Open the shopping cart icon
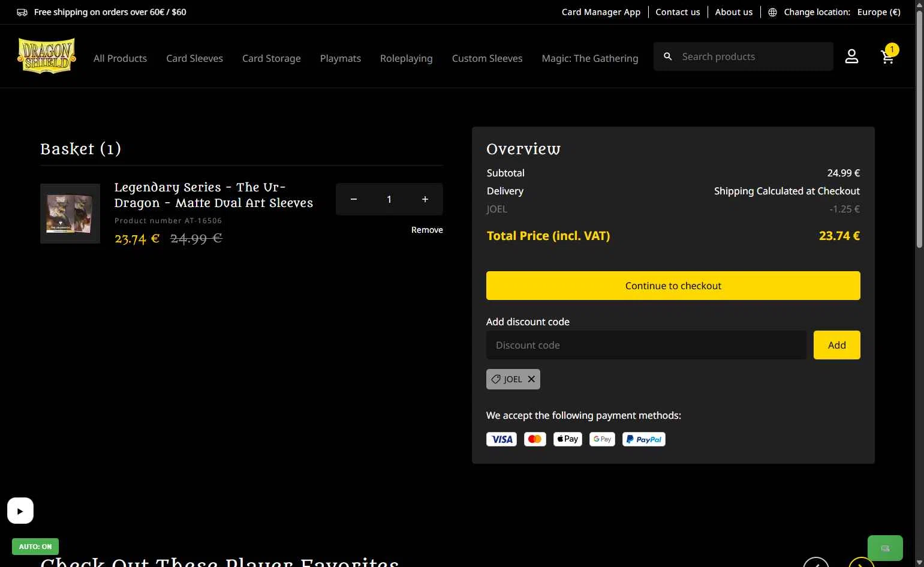The image size is (924, 567). [887, 56]
